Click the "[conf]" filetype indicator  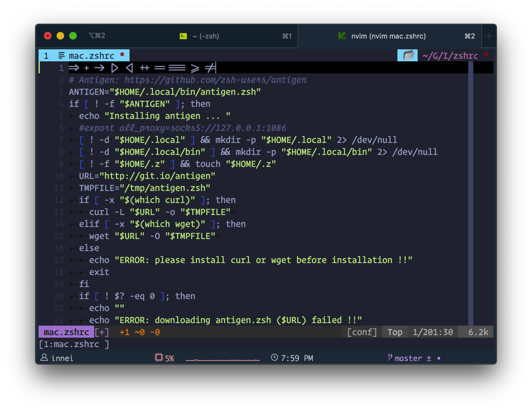362,332
